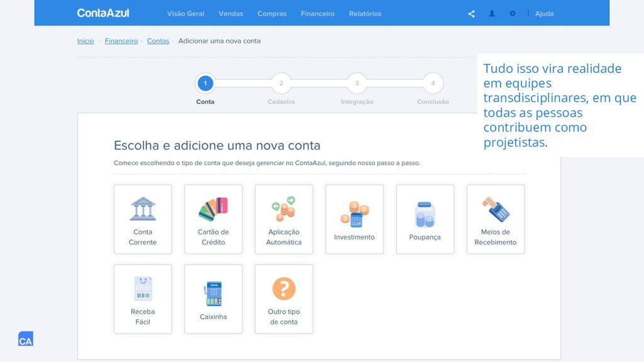Follow the Contas breadcrumb link

[x=158, y=41]
